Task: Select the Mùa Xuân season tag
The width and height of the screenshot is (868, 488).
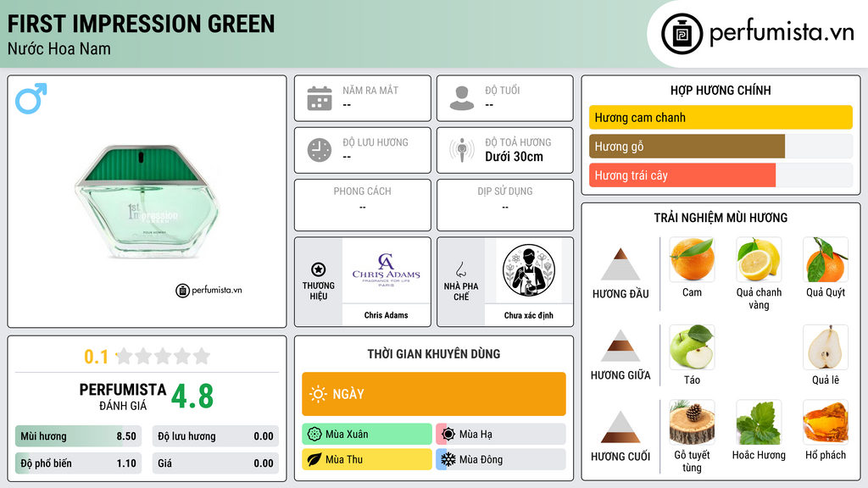Action: point(367,435)
